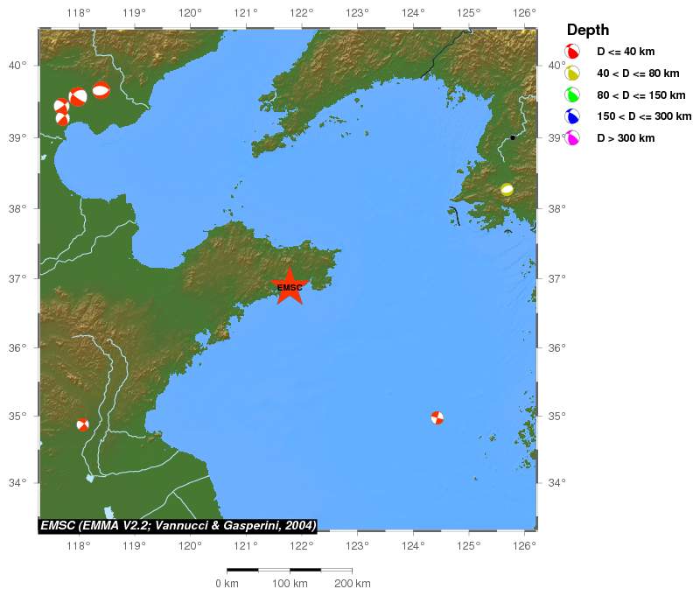Click the black dot marker near 39° in Korea
Screen dimensions: 700x596
click(x=513, y=137)
